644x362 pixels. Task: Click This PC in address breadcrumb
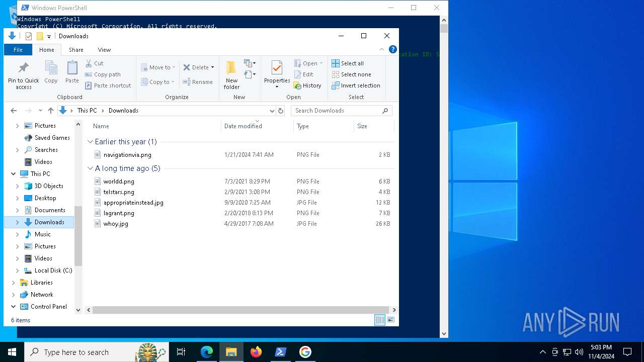pyautogui.click(x=87, y=111)
